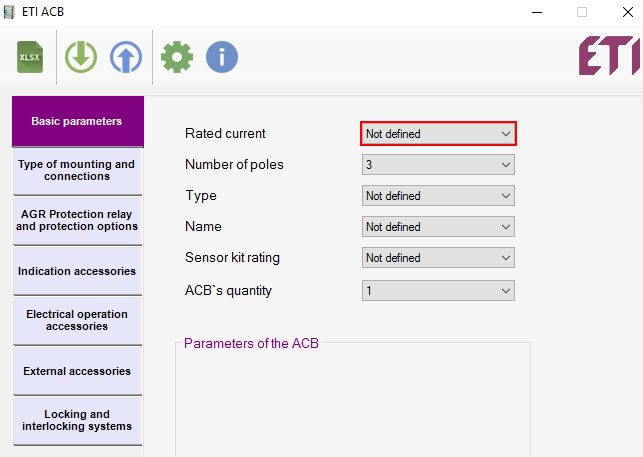
Task: Switch to Type of mounting and connections tab
Action: click(x=77, y=171)
